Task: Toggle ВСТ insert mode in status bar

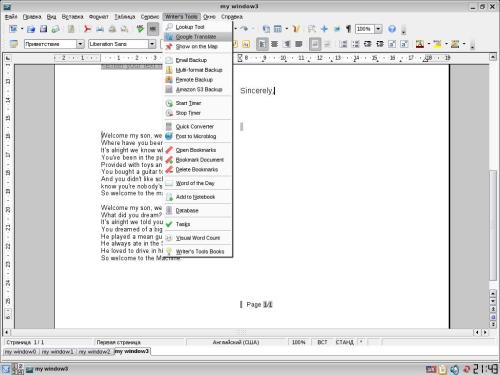Action: point(322,342)
